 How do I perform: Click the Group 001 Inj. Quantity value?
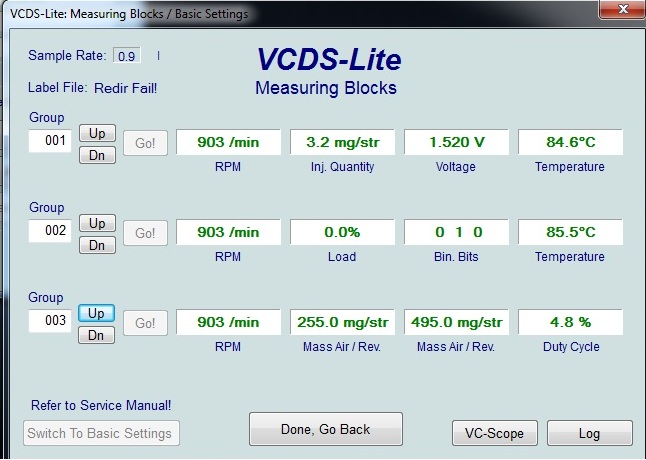(342, 142)
